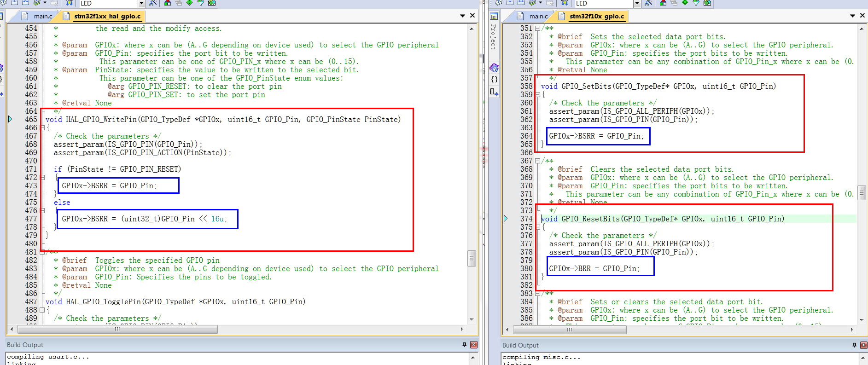
Task: Collapse comment fold at line 351, right editor
Action: pos(537,29)
